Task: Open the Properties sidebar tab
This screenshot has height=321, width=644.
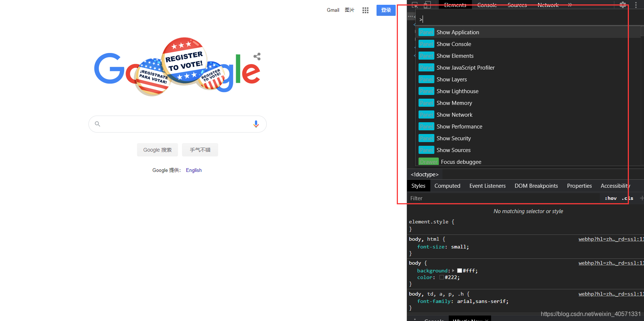Action: [x=580, y=186]
